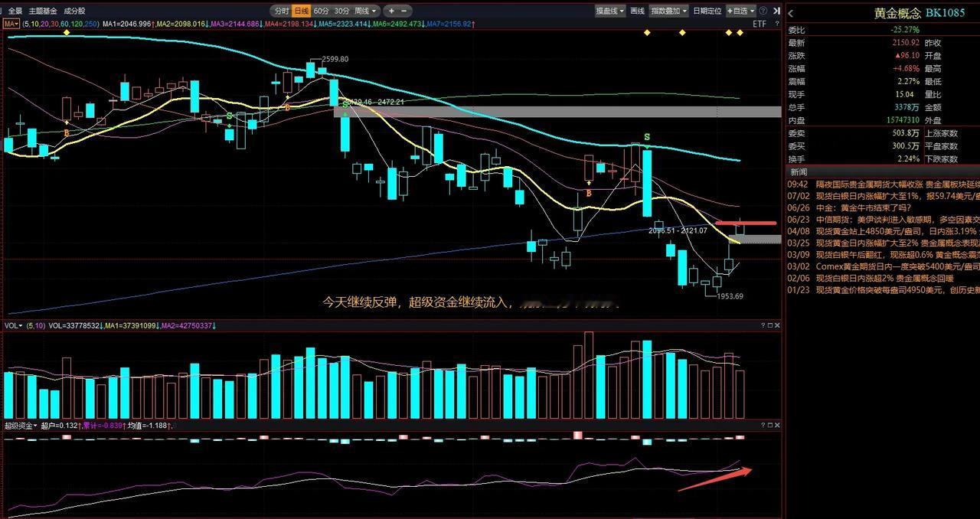The width and height of the screenshot is (980, 519).
Task: Click 超户=0.132 value
Action: click(60, 425)
